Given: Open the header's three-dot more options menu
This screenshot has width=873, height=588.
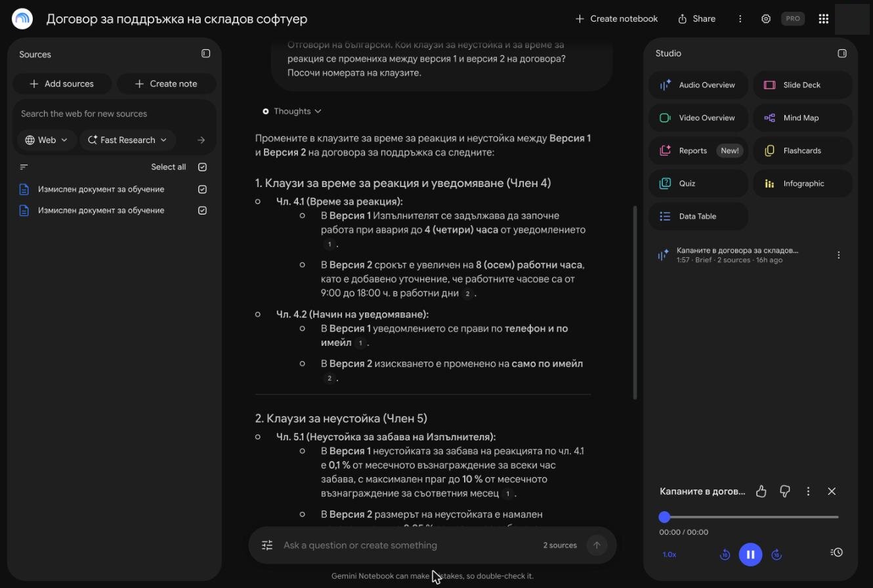Looking at the screenshot, I should (740, 19).
